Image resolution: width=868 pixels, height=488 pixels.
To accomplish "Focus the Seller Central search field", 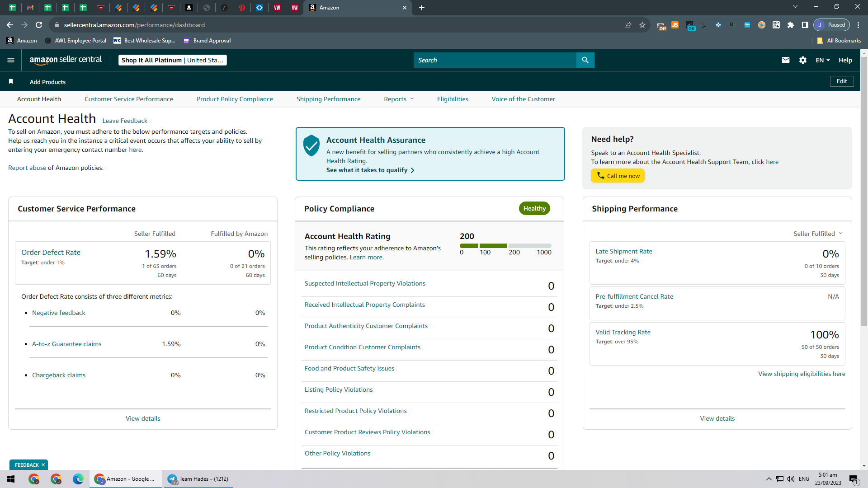I will [495, 60].
